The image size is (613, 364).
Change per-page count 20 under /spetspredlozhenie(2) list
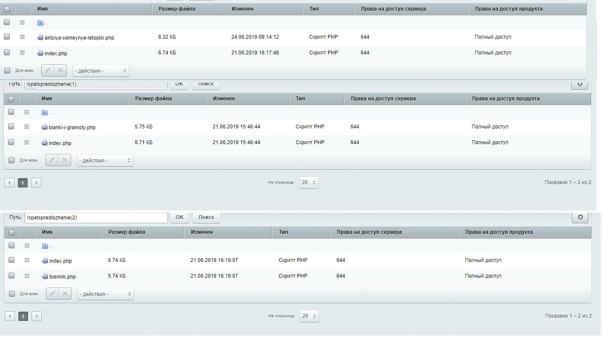coord(309,316)
